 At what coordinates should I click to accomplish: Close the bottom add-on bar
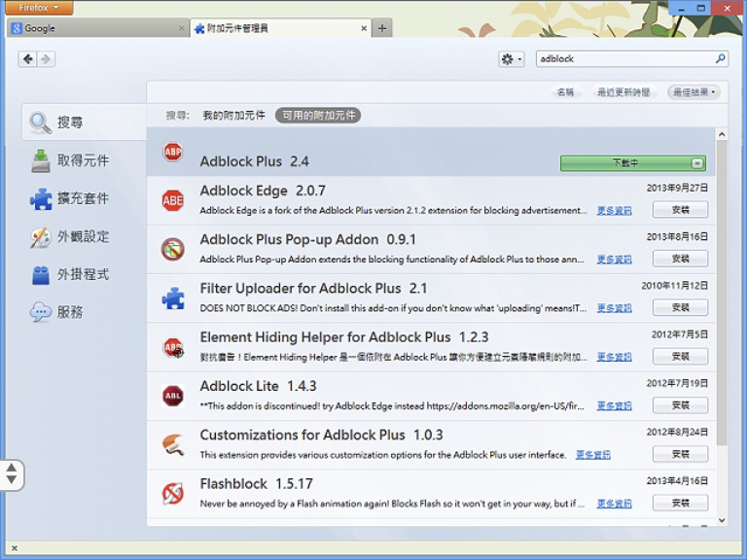pos(15,548)
